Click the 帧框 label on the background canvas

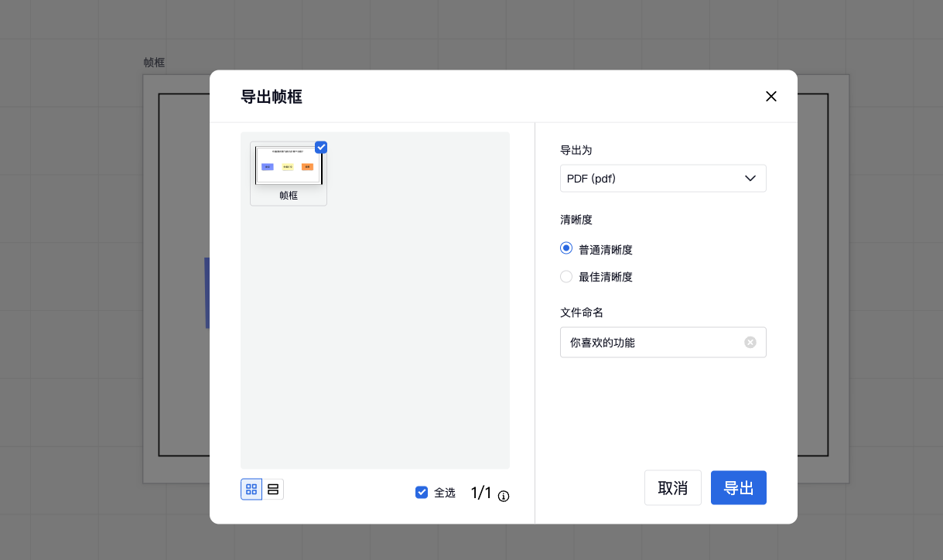point(154,62)
